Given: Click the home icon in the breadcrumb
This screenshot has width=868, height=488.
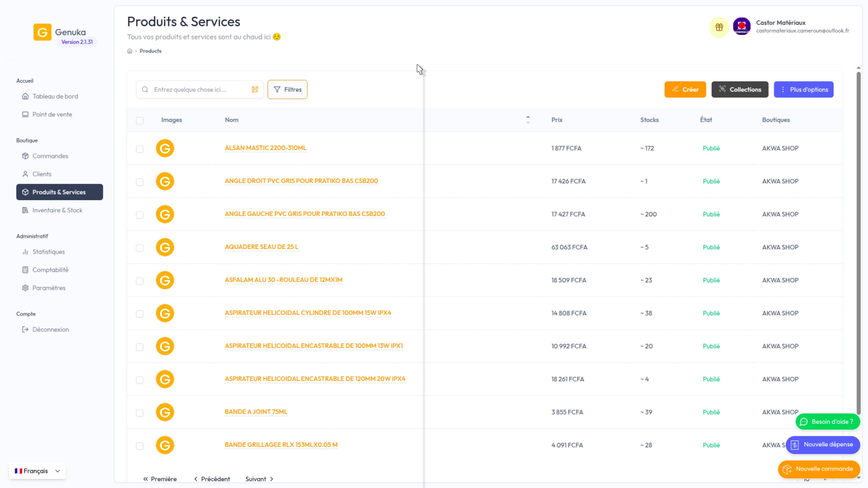Looking at the screenshot, I should pyautogui.click(x=130, y=51).
